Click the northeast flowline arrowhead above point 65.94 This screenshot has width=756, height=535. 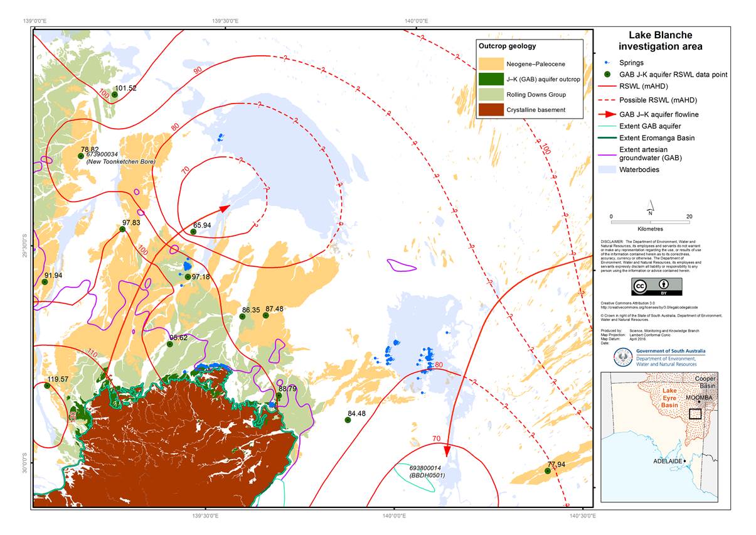click(225, 209)
